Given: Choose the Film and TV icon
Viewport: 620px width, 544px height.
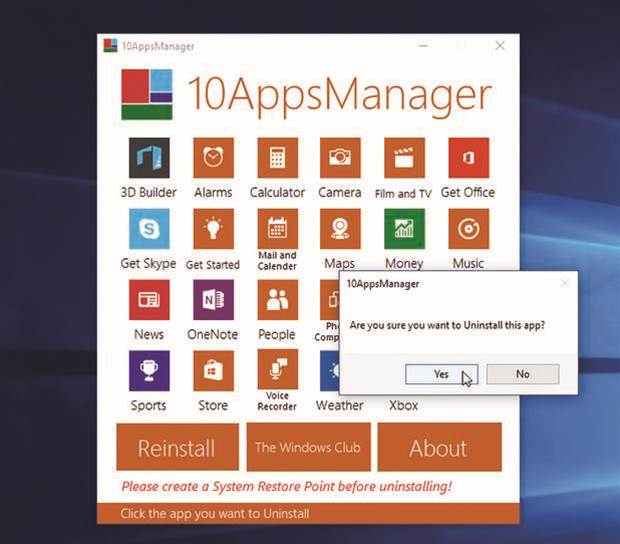Looking at the screenshot, I should [404, 158].
